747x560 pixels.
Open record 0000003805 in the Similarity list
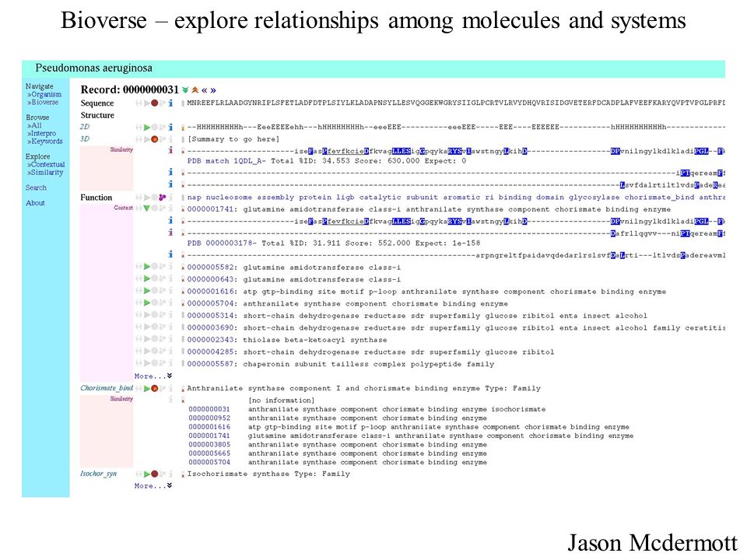point(209,444)
